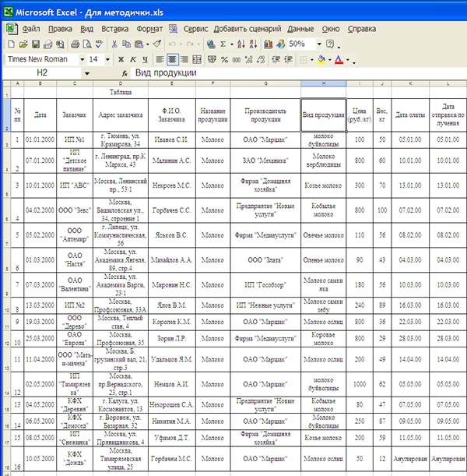Open the Font Color dropdown arrow
This screenshot has width=467, height=476.
pos(347,59)
